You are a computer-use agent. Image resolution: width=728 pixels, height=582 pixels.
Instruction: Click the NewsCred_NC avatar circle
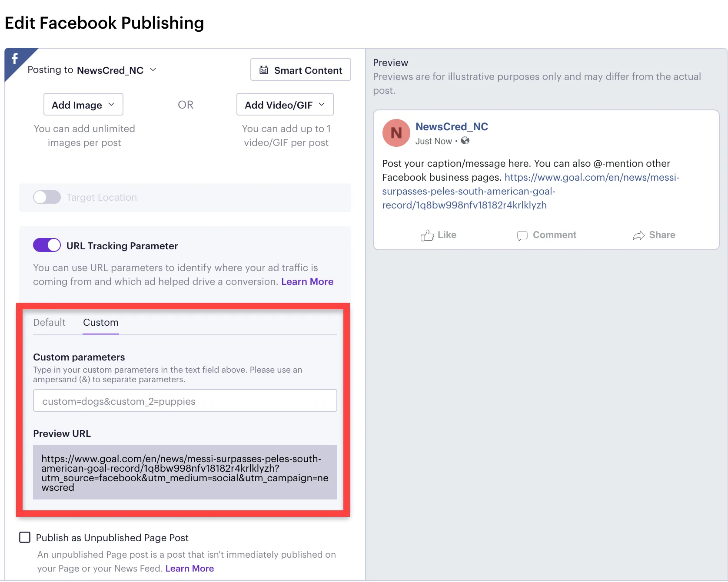(396, 133)
